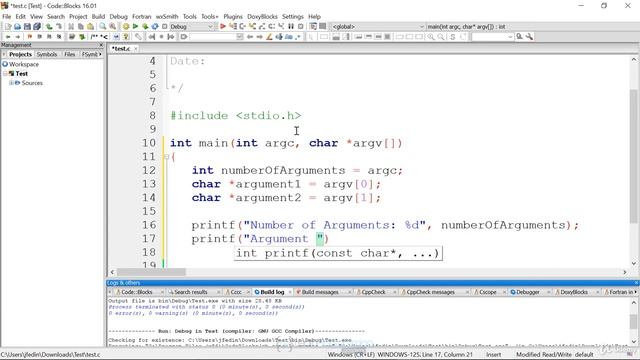Click the New file toolbar icon

coord(8,27)
